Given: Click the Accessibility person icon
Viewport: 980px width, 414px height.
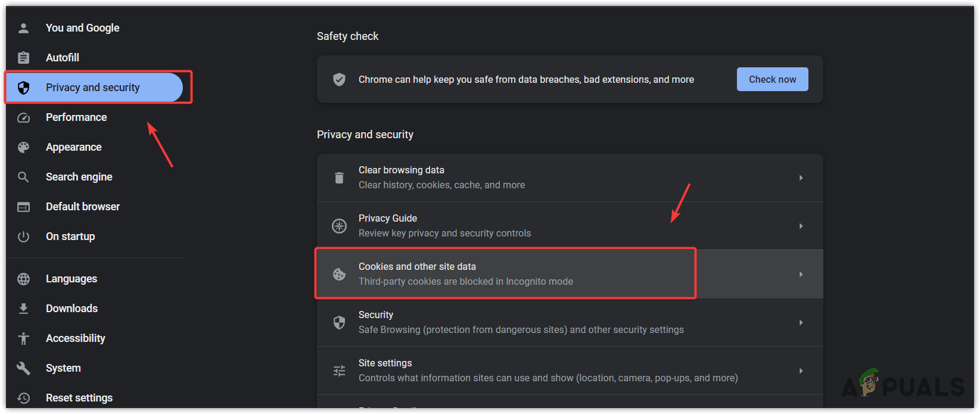Looking at the screenshot, I should [24, 338].
